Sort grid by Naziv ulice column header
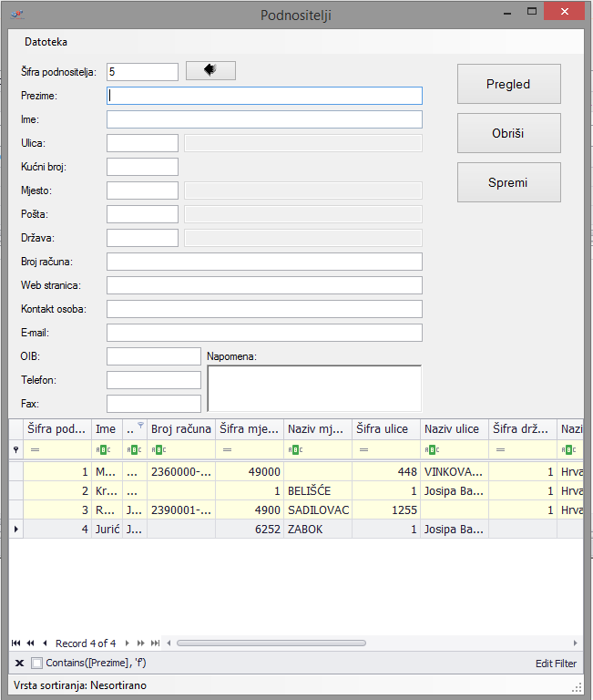The width and height of the screenshot is (593, 700). [x=453, y=428]
